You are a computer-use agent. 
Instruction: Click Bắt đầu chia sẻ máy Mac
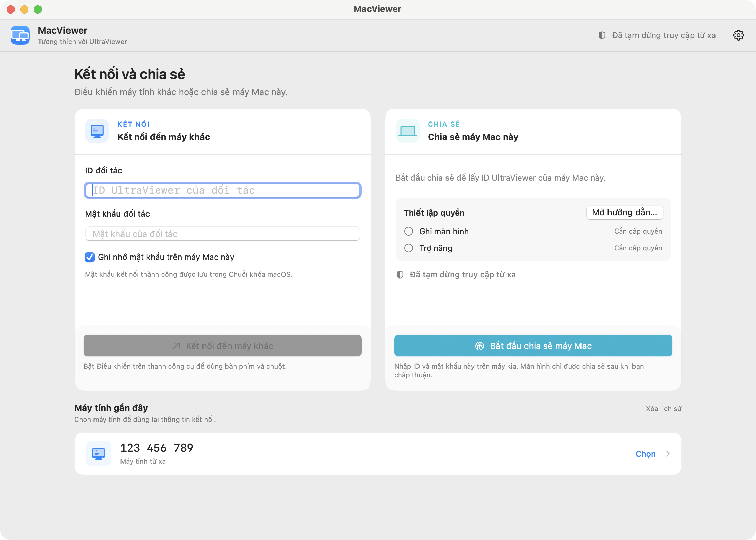coord(533,346)
